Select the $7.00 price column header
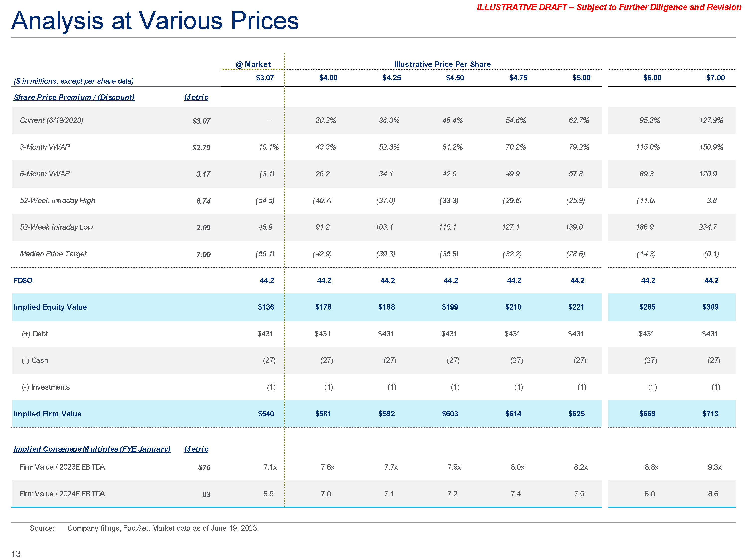Viewport: 747px width, 560px height. click(x=715, y=78)
